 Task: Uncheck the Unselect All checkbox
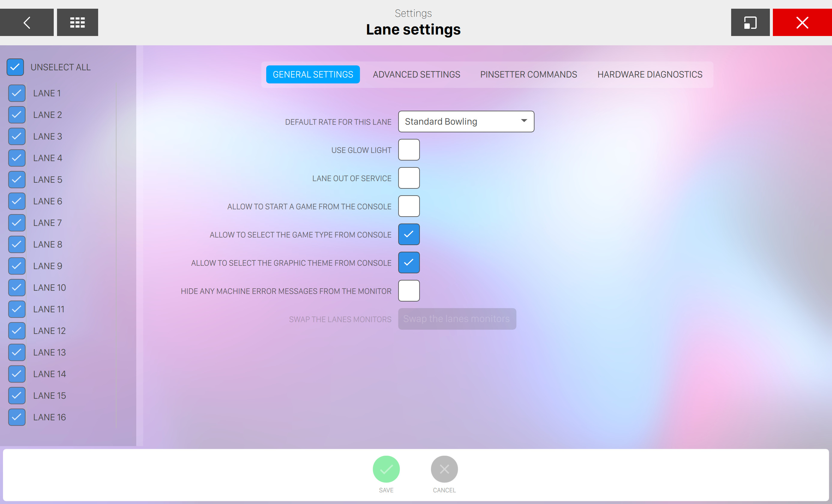point(15,67)
